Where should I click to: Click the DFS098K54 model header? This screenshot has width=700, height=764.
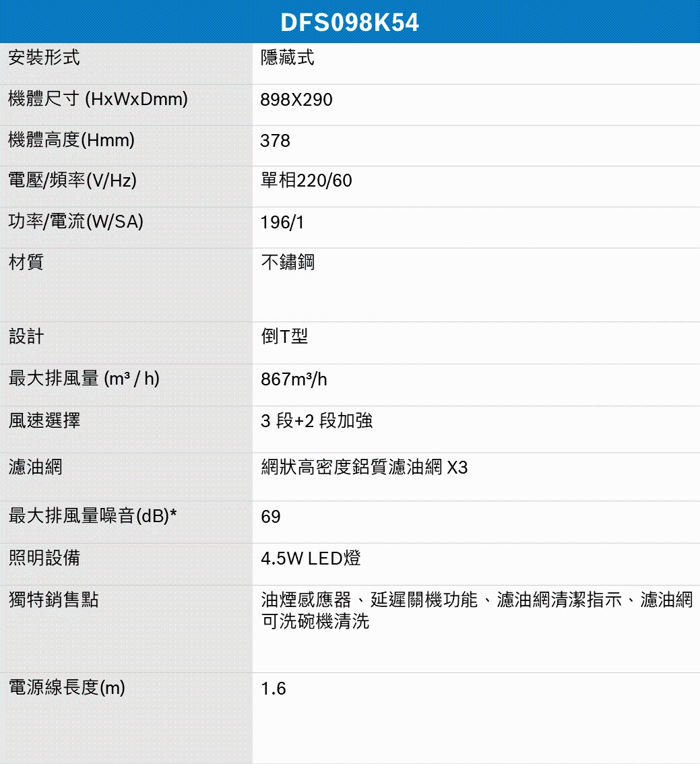coord(350,23)
